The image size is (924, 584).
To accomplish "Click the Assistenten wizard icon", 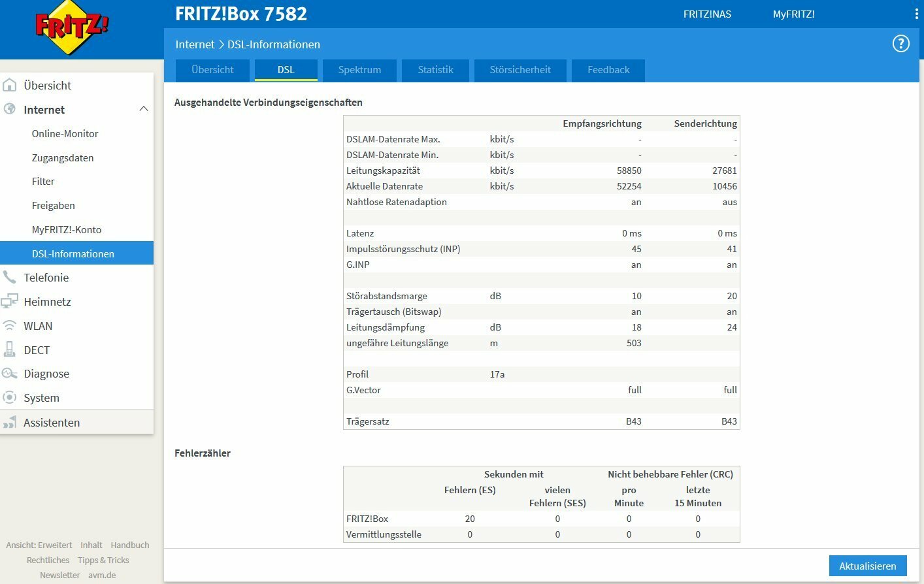I will pos(9,422).
